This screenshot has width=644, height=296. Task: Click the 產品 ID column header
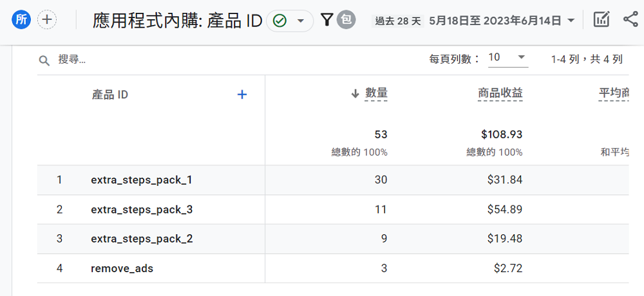coord(109,95)
